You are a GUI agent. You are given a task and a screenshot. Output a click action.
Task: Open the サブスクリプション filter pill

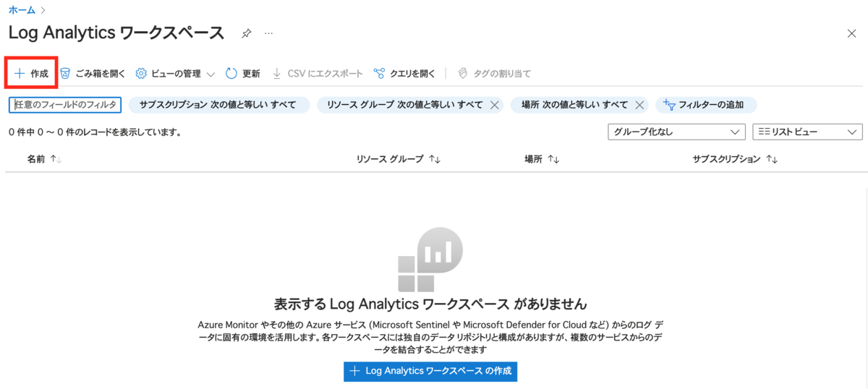pos(218,105)
